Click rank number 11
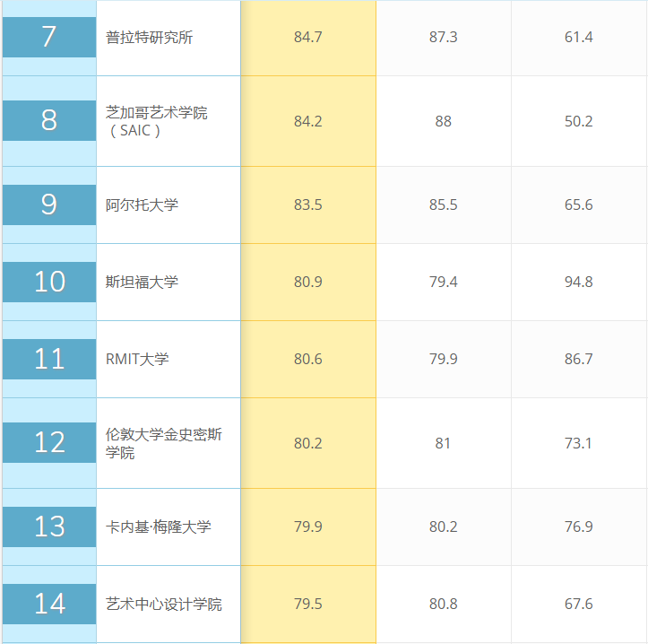This screenshot has width=648, height=644. (49, 359)
